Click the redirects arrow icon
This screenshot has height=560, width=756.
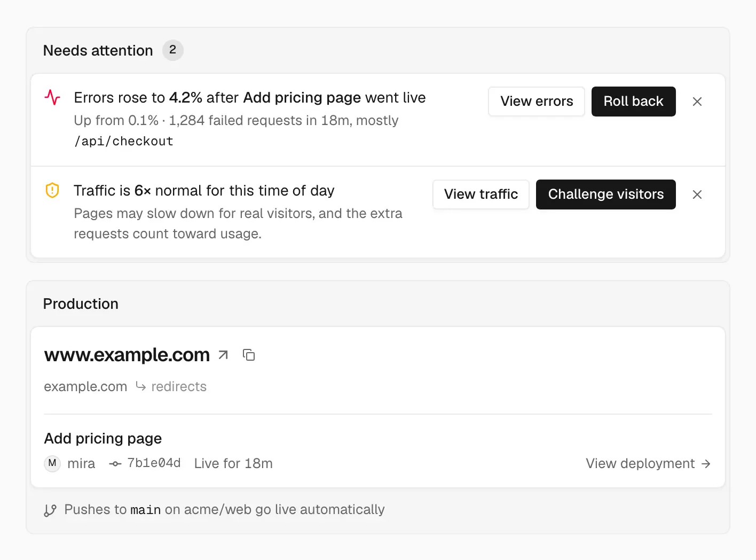(140, 386)
